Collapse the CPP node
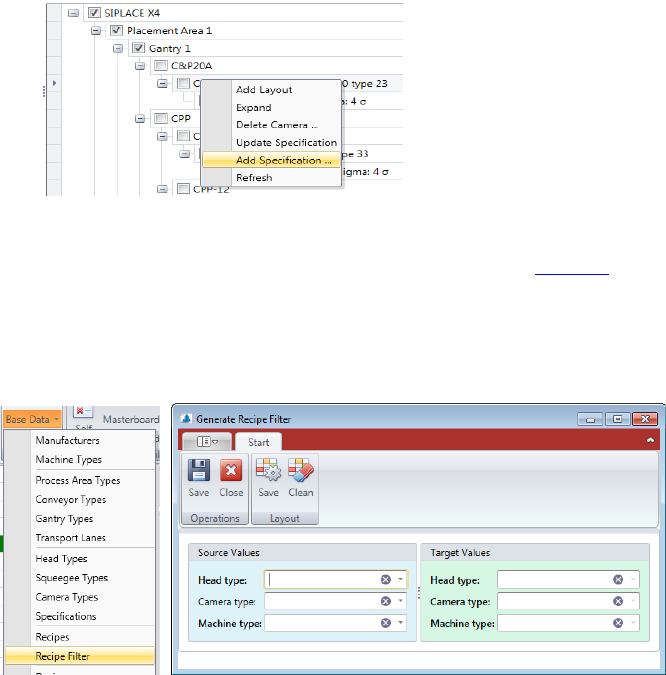 [x=140, y=118]
